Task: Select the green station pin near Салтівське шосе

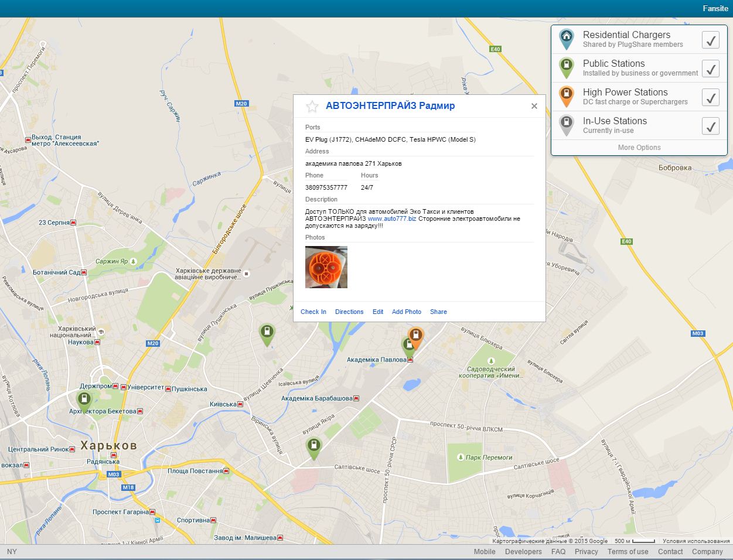Action: 313,446
